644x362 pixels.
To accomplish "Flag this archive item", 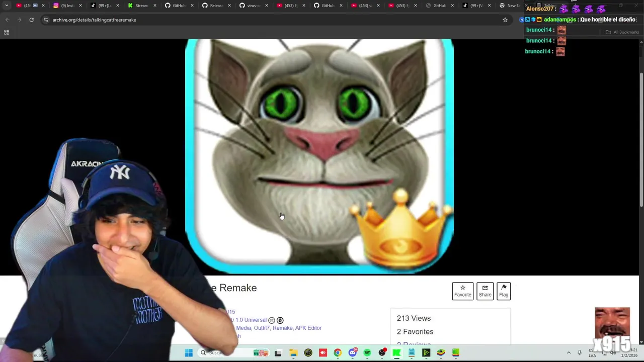I will click(x=504, y=291).
